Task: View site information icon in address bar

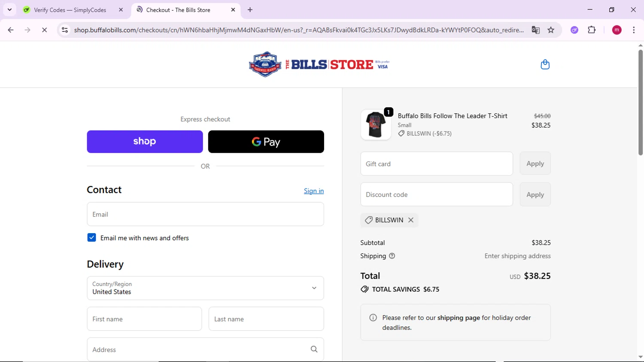Action: (65, 30)
